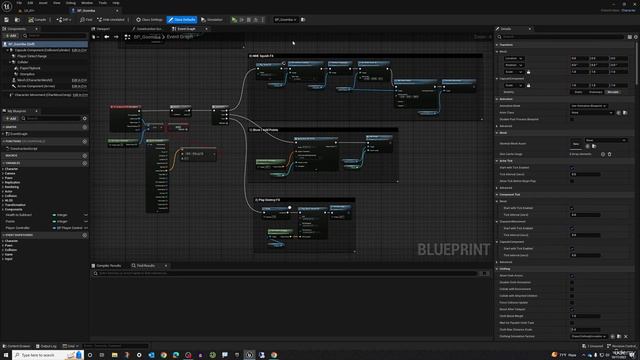Click the green Play button
The image size is (640, 360).
(x=234, y=20)
